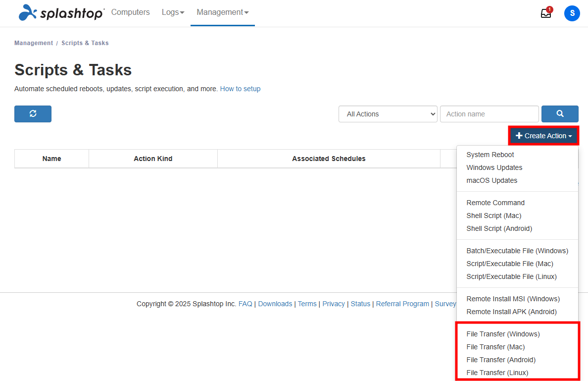Viewport: 588px width, 381px height.
Task: Click Scripts & Tasks breadcrumb link
Action: [85, 43]
